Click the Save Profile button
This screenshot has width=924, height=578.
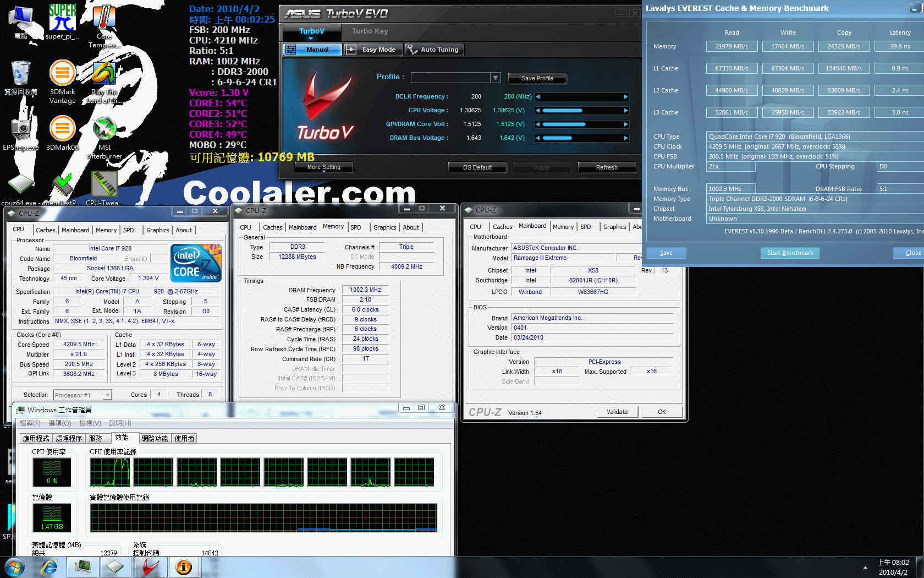coord(537,78)
